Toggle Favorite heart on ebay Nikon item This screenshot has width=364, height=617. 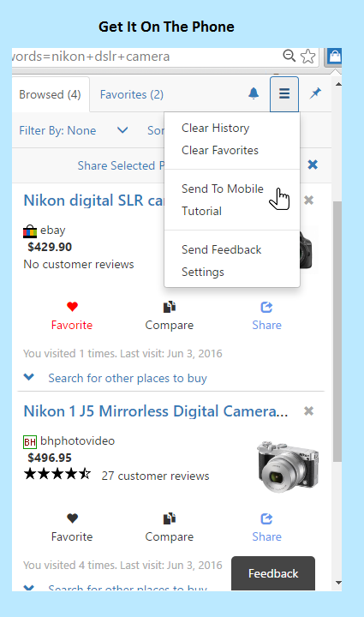point(72,316)
